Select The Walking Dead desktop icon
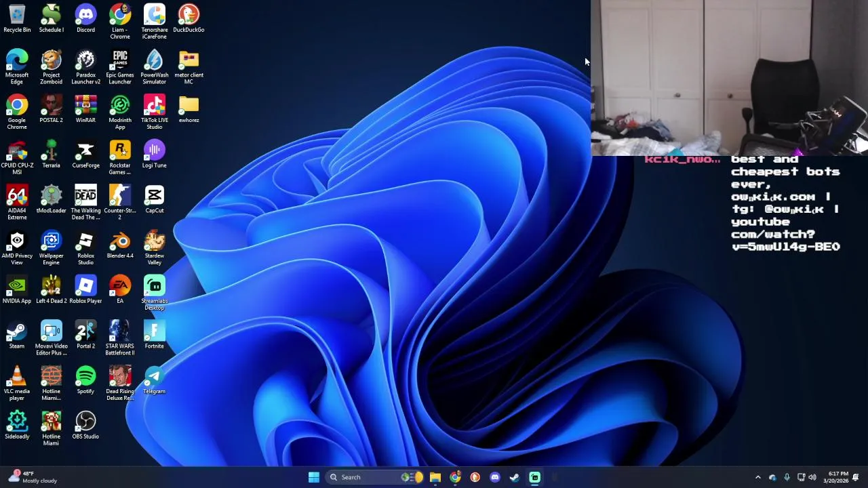Screen dimensions: 868x488 click(85, 203)
